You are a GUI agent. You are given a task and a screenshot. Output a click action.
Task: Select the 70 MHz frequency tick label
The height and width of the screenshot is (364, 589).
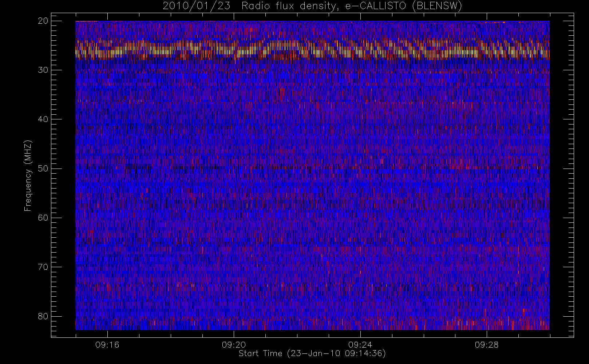point(43,267)
